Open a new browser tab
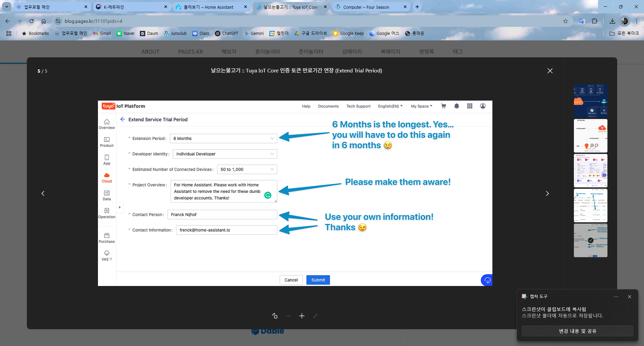The height and width of the screenshot is (346, 644). (x=417, y=7)
